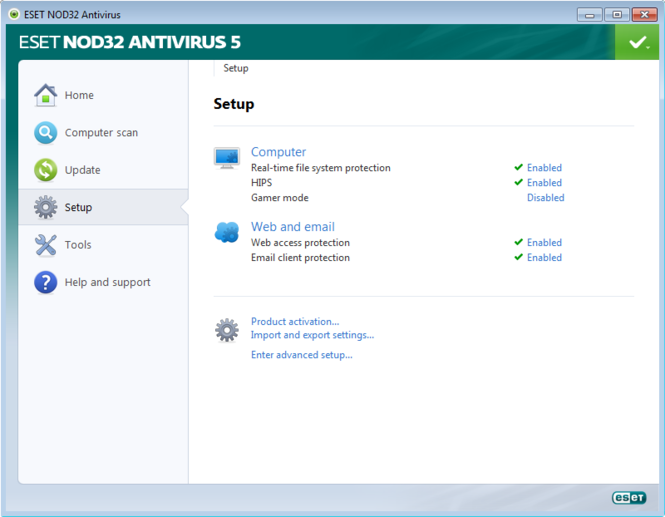The image size is (665, 517).
Task: Click the green protection status checkmark
Action: pos(636,42)
